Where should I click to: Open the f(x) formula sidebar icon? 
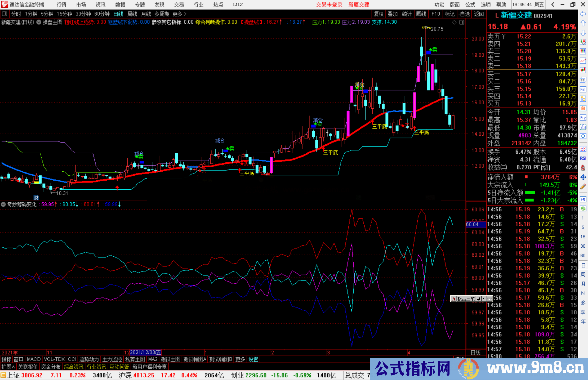(x=583, y=127)
